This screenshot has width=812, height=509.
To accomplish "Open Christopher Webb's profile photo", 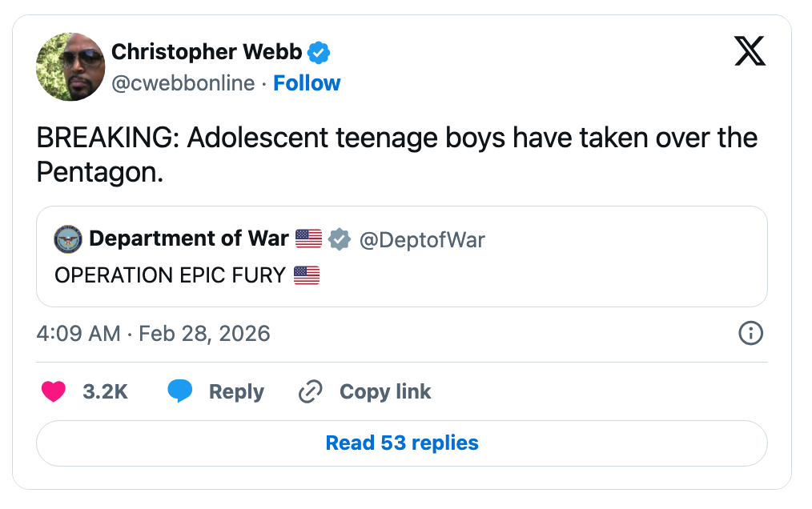I will [70, 67].
